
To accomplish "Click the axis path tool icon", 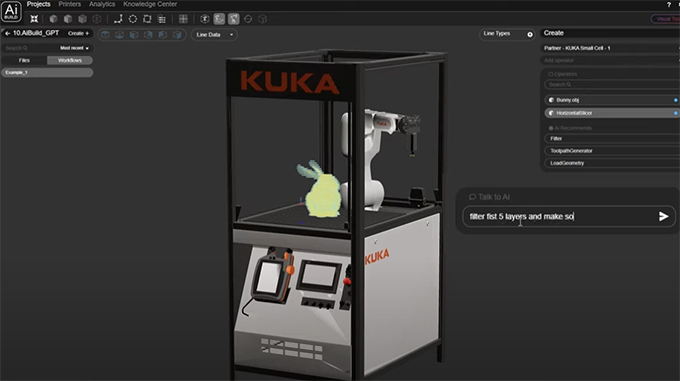I will 118,19.
